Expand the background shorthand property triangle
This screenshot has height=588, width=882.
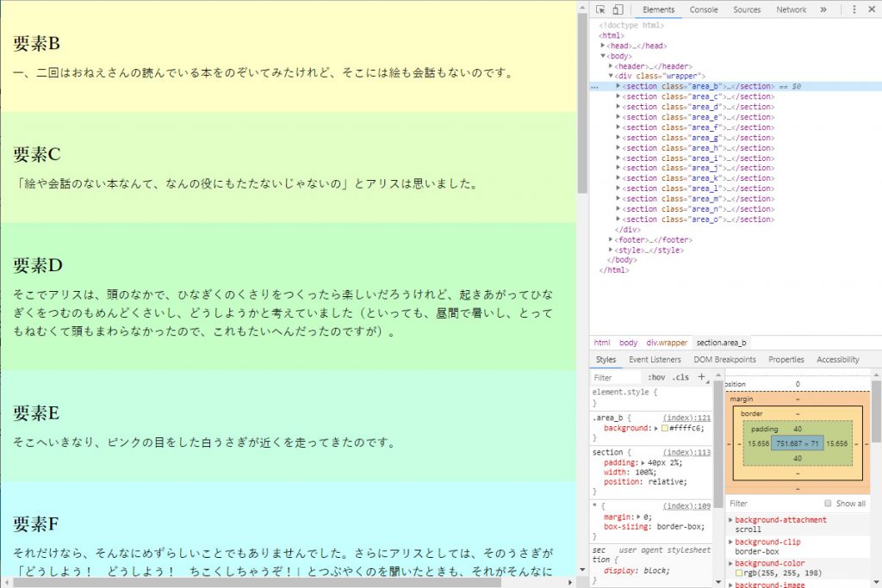point(655,429)
